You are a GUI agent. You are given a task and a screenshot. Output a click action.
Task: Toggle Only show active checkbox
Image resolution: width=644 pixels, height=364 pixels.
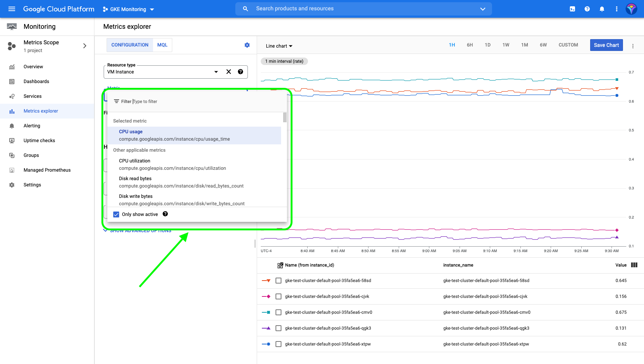point(116,214)
